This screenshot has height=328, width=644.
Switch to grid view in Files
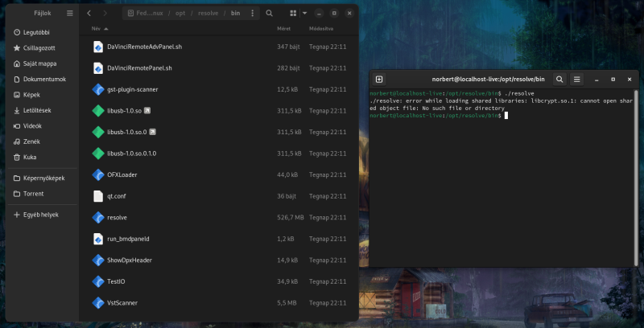(293, 13)
